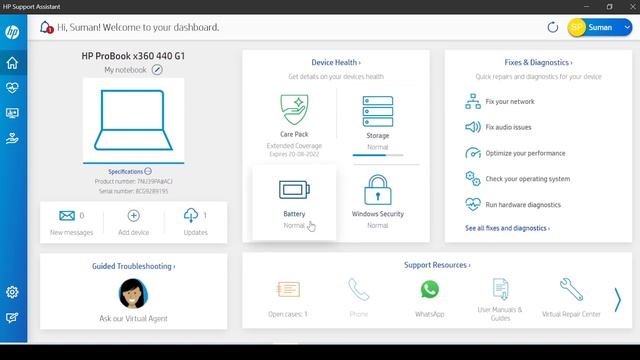Maximize the HP Support Assistant window
The width and height of the screenshot is (640, 360).
[x=609, y=7]
